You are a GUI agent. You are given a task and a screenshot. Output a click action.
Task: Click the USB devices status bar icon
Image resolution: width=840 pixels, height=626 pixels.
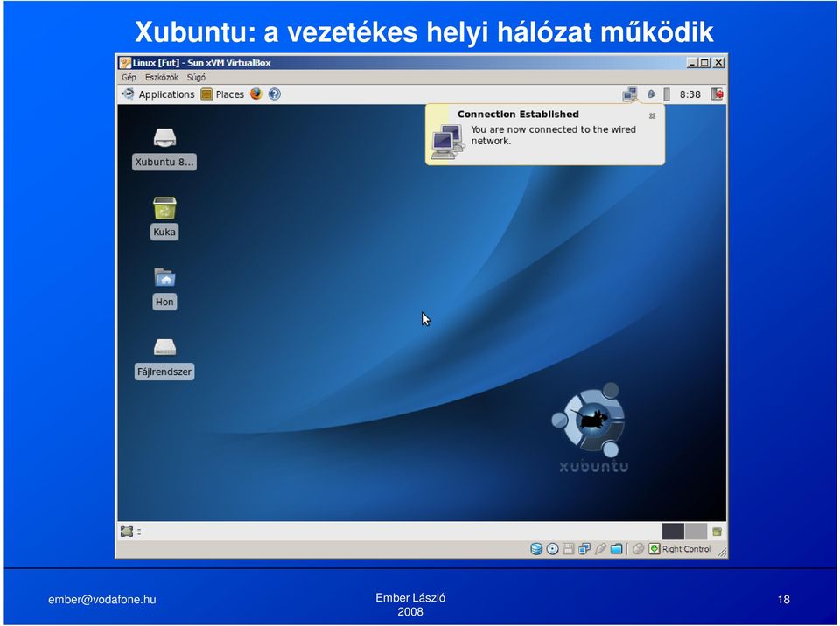[600, 549]
